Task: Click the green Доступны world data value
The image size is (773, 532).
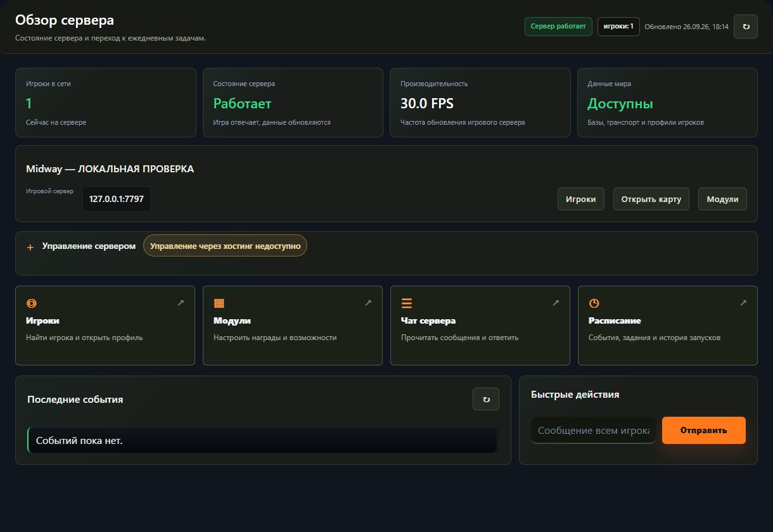Action: [620, 103]
